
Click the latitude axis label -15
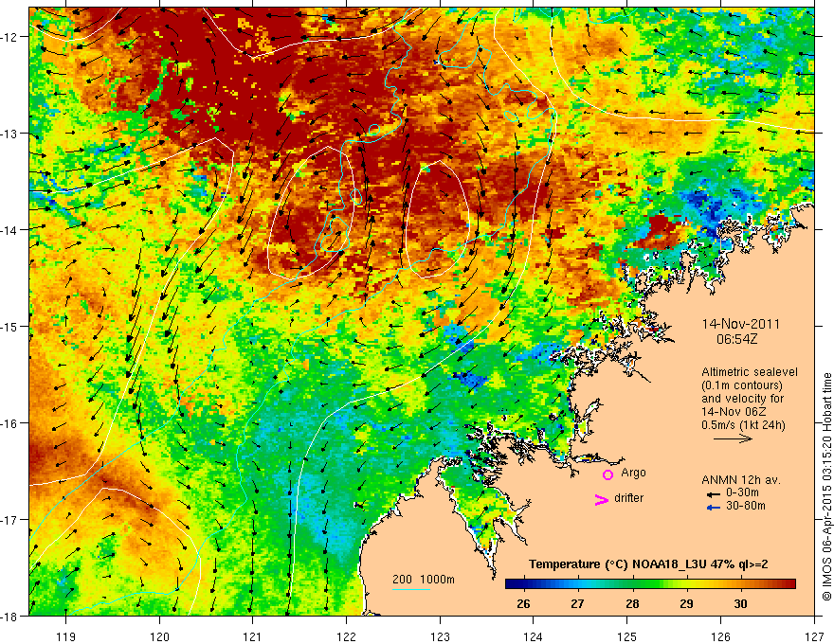(x=10, y=326)
